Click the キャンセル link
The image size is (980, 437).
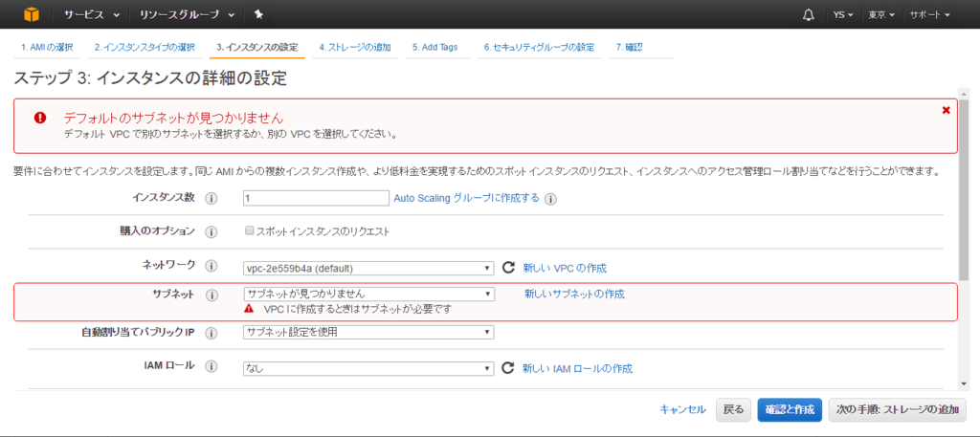tap(683, 409)
